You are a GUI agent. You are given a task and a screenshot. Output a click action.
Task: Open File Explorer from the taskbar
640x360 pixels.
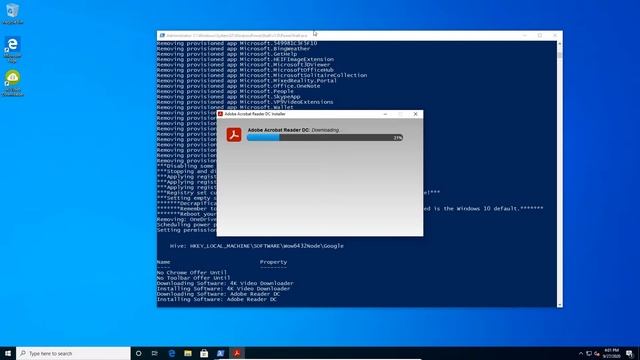tap(188, 353)
